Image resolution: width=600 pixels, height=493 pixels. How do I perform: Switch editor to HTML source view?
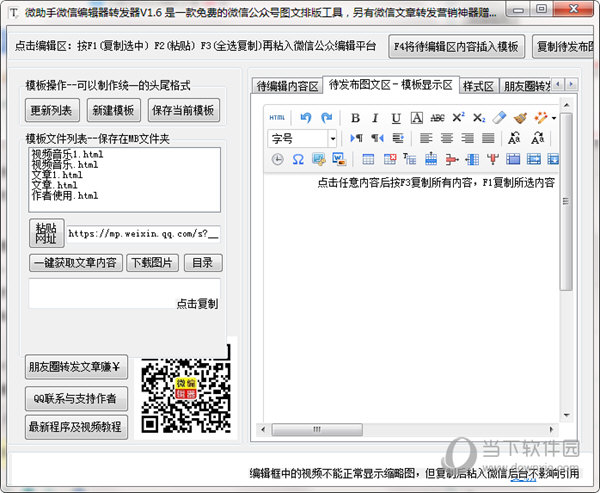point(277,118)
